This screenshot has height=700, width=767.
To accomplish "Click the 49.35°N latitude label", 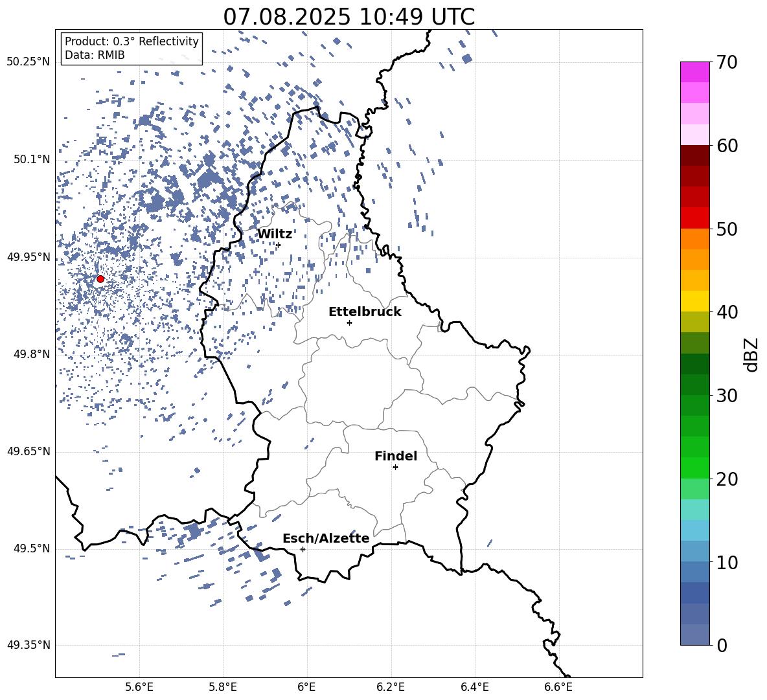I will [x=29, y=645].
